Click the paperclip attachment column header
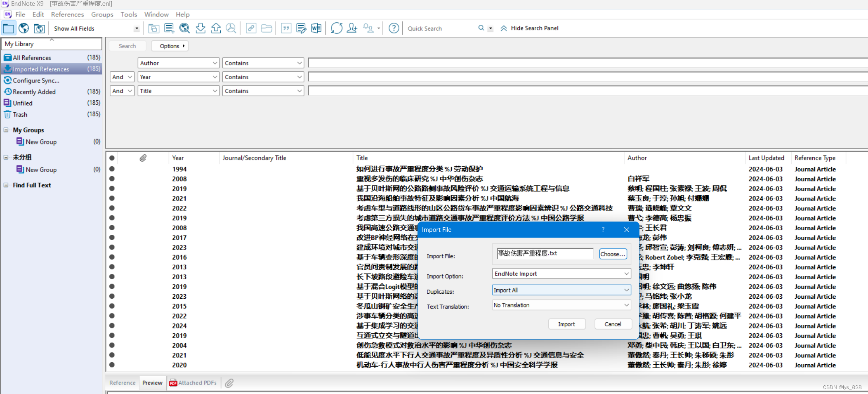 (143, 158)
